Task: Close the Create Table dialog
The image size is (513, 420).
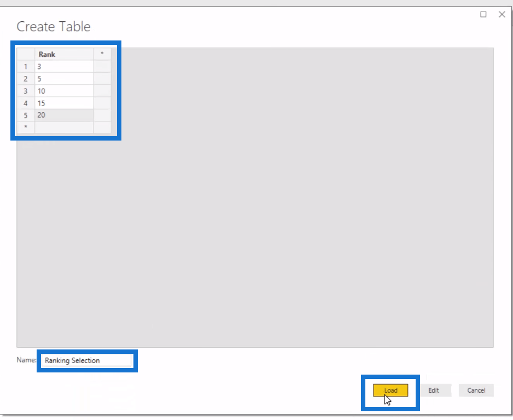Action: (x=502, y=14)
